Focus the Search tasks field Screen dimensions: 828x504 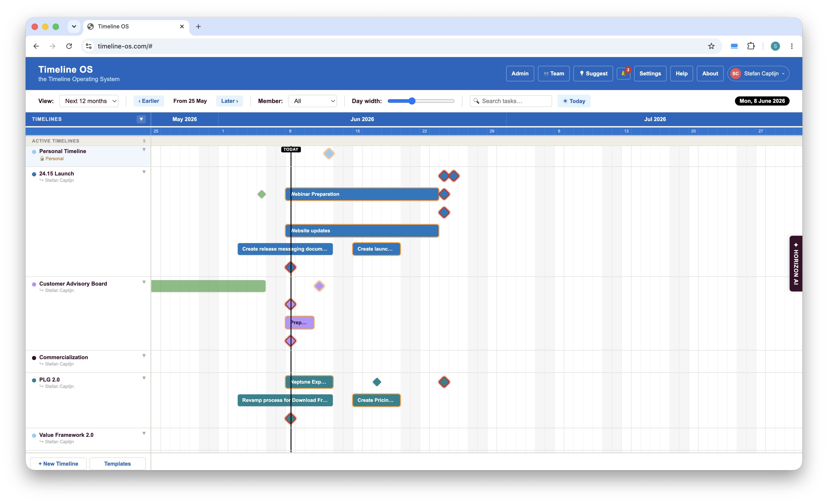point(511,101)
